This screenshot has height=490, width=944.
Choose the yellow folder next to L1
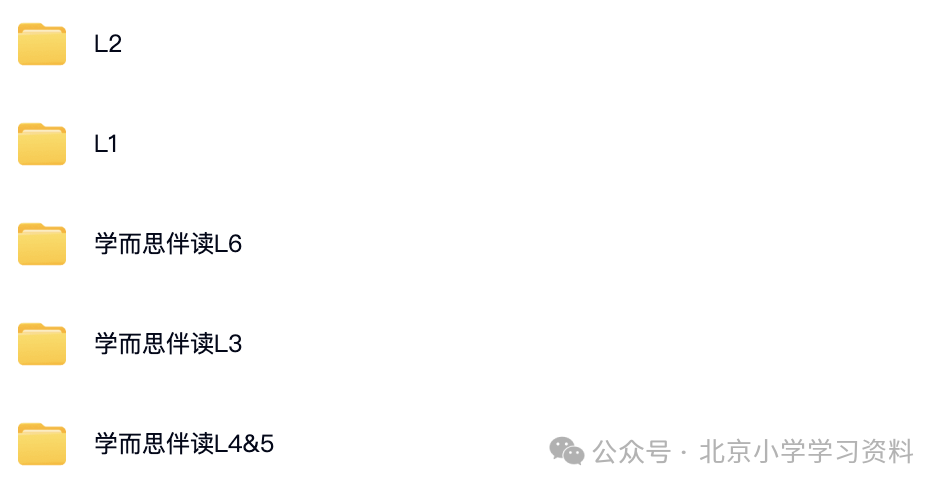[42, 144]
